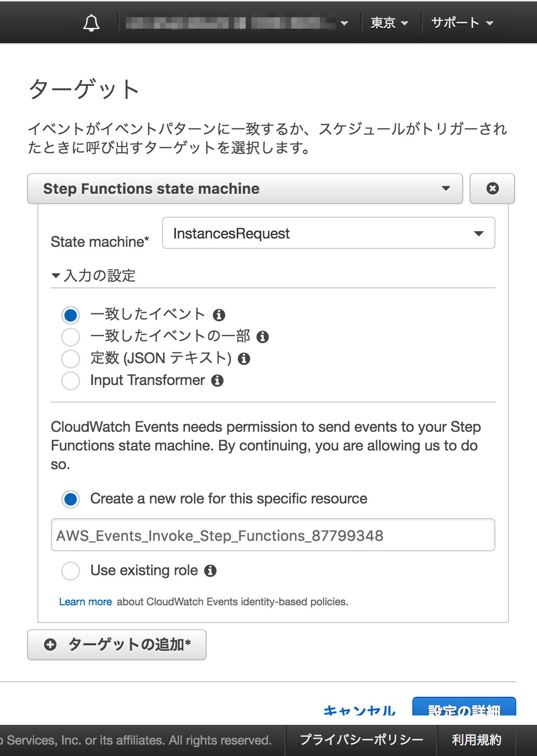Click the info icon beside 一致したイベント
The image size is (537, 756).
(x=220, y=314)
